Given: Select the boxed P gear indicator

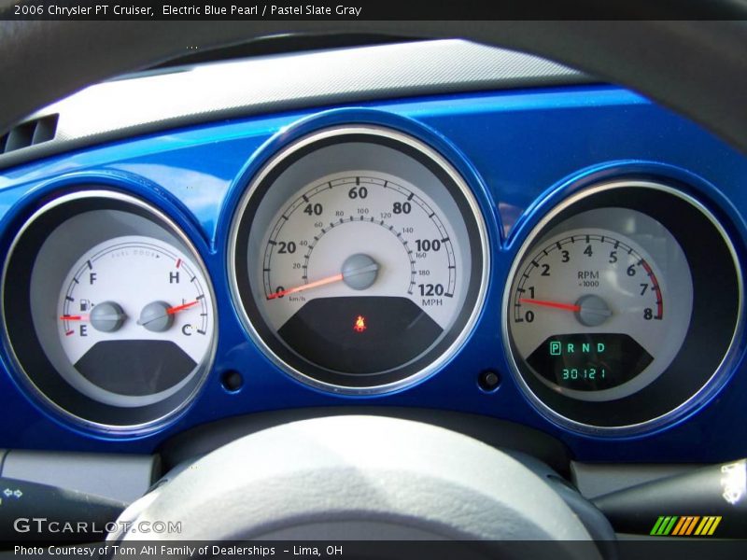Looking at the screenshot, I should tap(555, 348).
